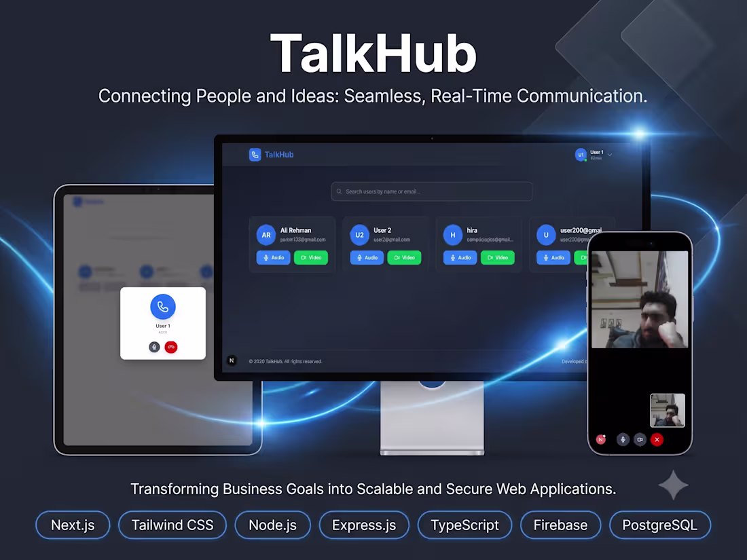747x560 pixels.
Task: Click the blue phone icon on tablet call card
Action: 163,307
